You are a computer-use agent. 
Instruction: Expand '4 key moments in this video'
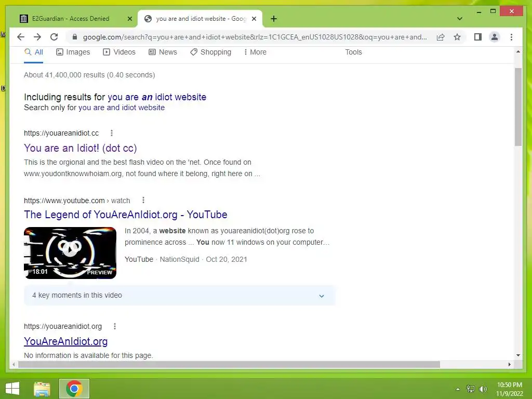coord(179,296)
